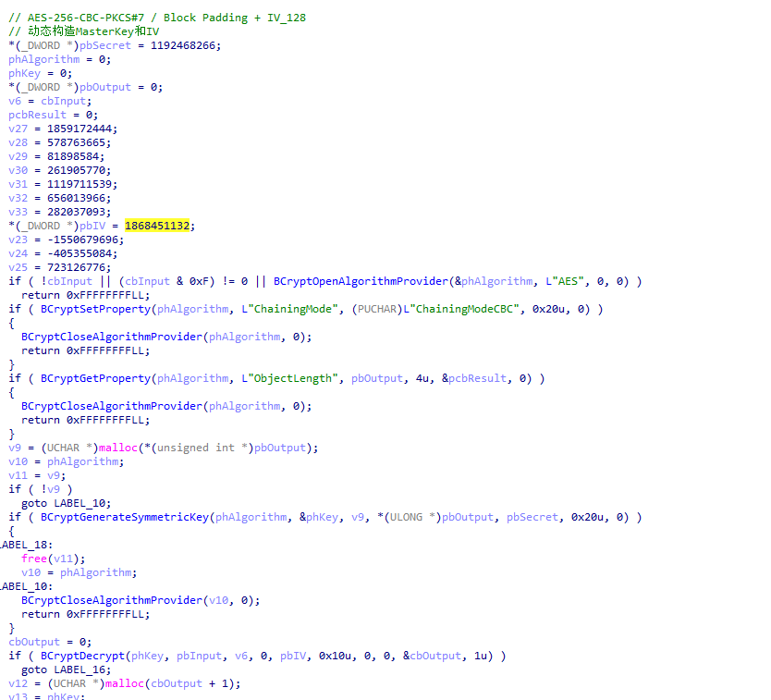771x700 pixels.
Task: Click the value 1119711539 of v31
Action: coord(80,184)
